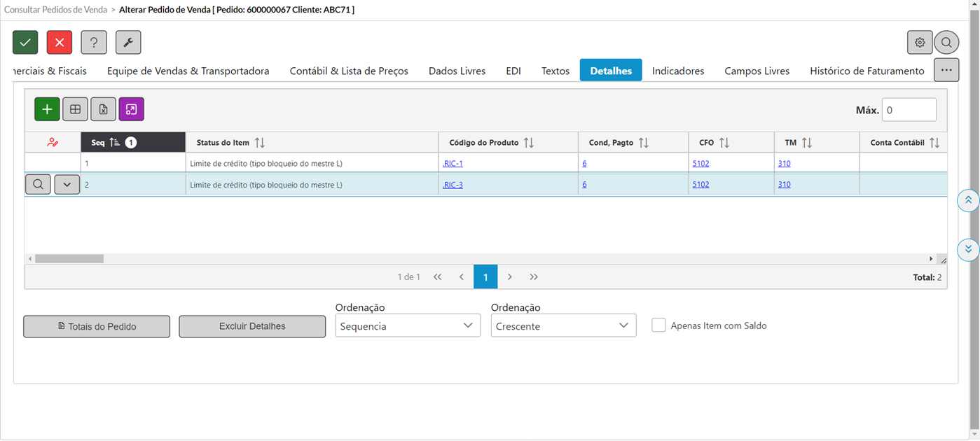Open product link .RIC-1

click(x=453, y=164)
